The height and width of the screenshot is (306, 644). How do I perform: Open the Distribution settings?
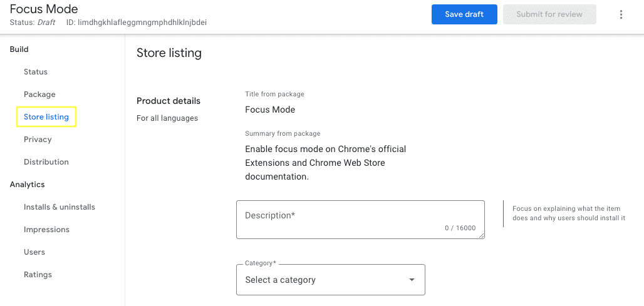click(46, 162)
